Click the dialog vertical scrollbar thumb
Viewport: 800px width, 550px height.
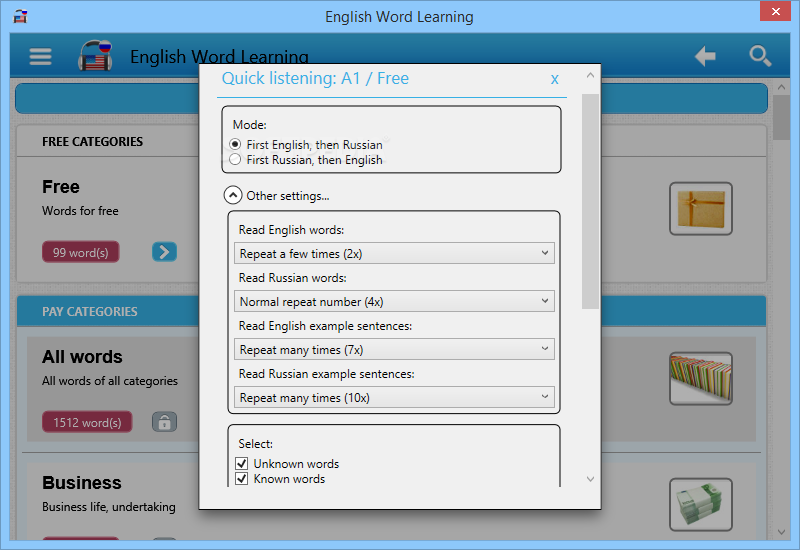point(590,202)
